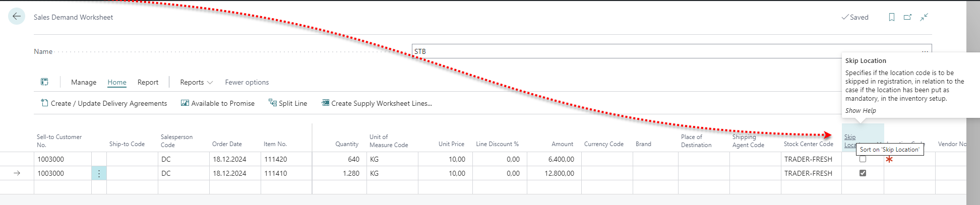Open the Report tab
The height and width of the screenshot is (205, 980).
tap(148, 82)
